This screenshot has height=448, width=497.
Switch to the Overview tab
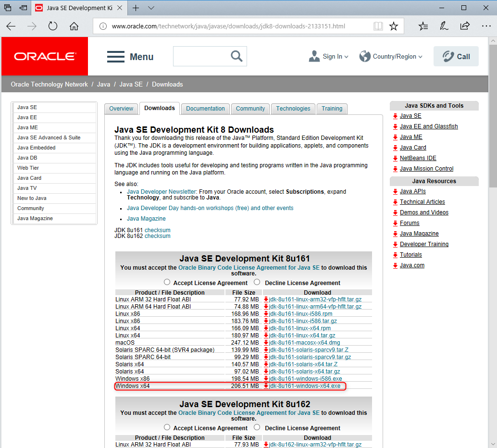click(x=121, y=109)
